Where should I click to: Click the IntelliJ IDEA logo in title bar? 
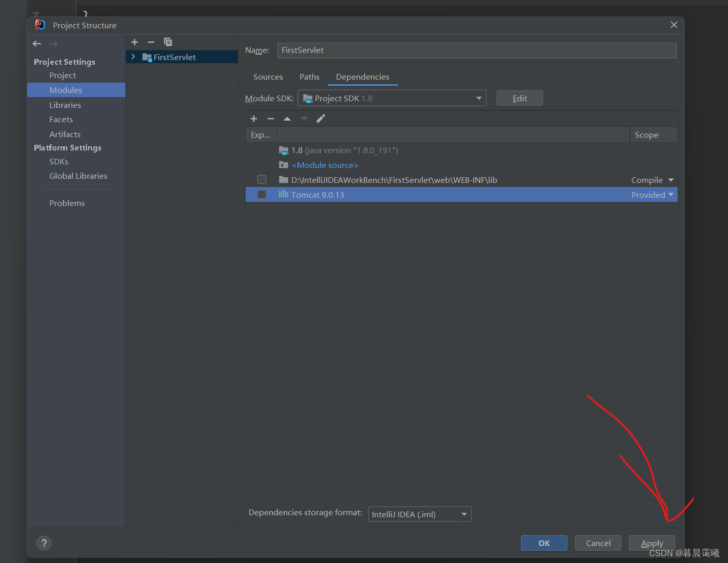pyautogui.click(x=40, y=25)
